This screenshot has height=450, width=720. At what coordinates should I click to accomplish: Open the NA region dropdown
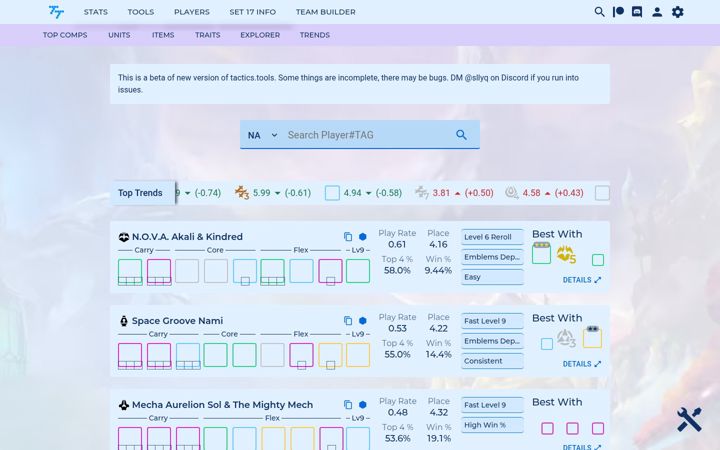click(262, 135)
